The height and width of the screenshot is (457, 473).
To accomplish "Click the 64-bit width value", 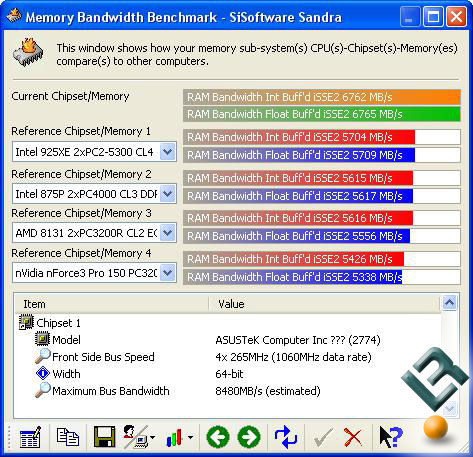I will (x=229, y=374).
